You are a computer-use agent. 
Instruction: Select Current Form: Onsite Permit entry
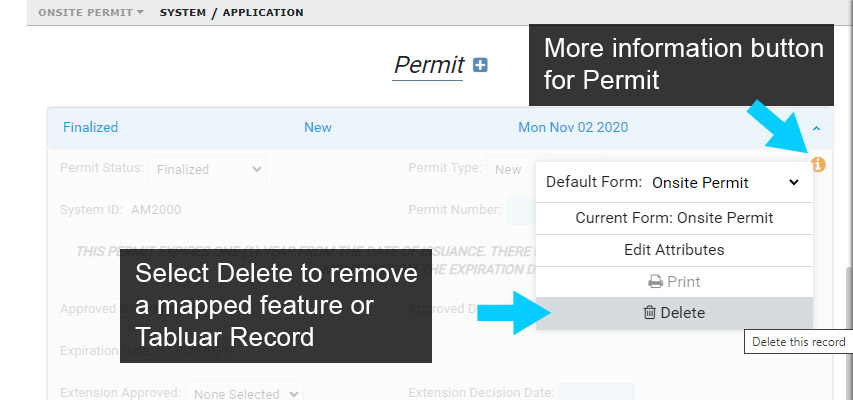(674, 218)
